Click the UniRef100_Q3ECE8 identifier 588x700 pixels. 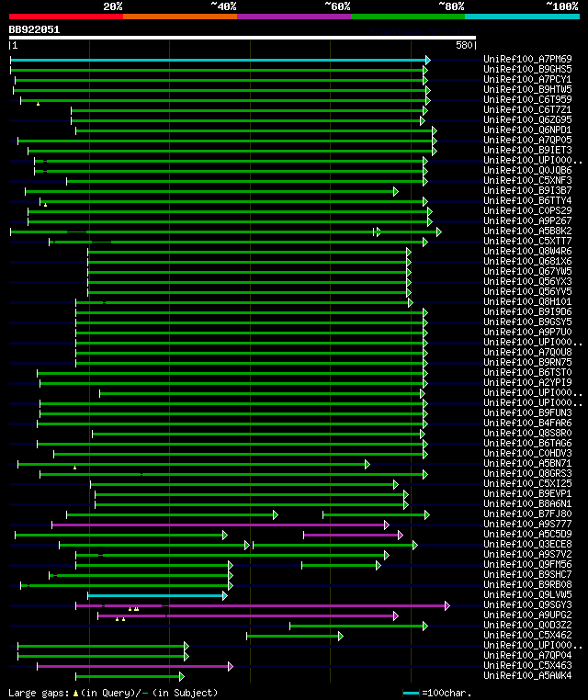[527, 544]
